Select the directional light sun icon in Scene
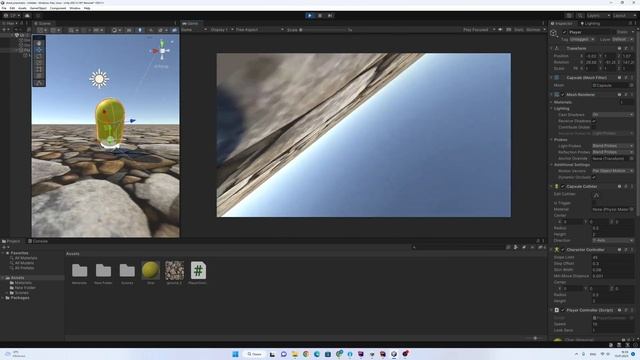The width and height of the screenshot is (640, 360). pos(99,79)
